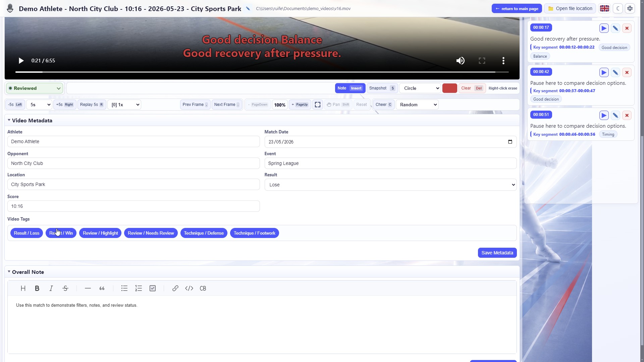644x362 pixels.
Task: Skip forward with +5s button
Action: click(x=65, y=105)
